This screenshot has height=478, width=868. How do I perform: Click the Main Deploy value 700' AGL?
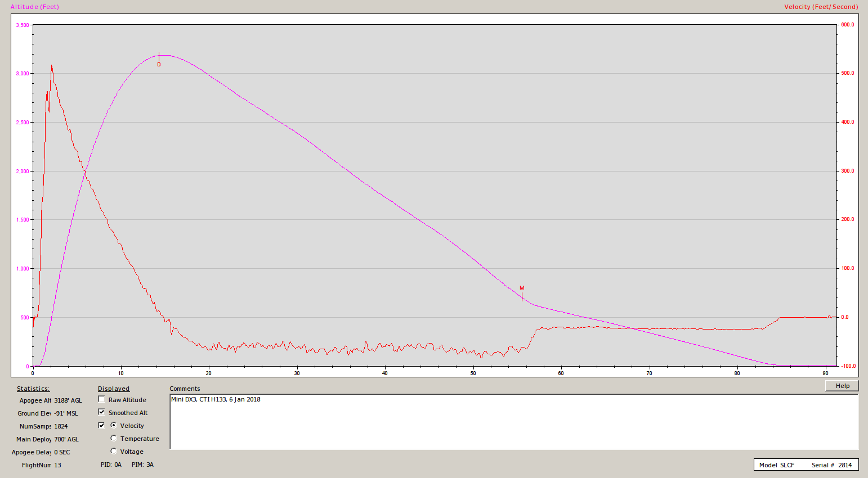(x=66, y=439)
